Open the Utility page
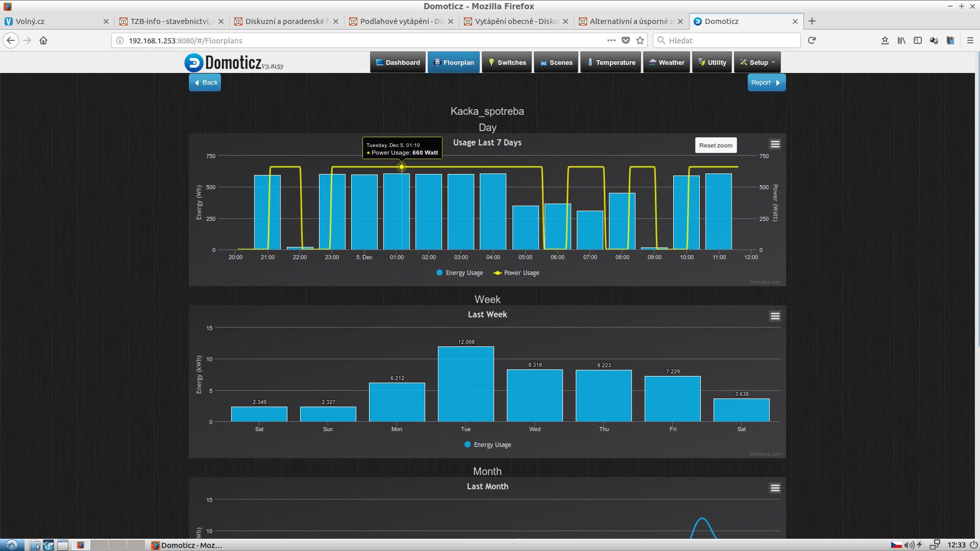The image size is (980, 551). coord(712,62)
